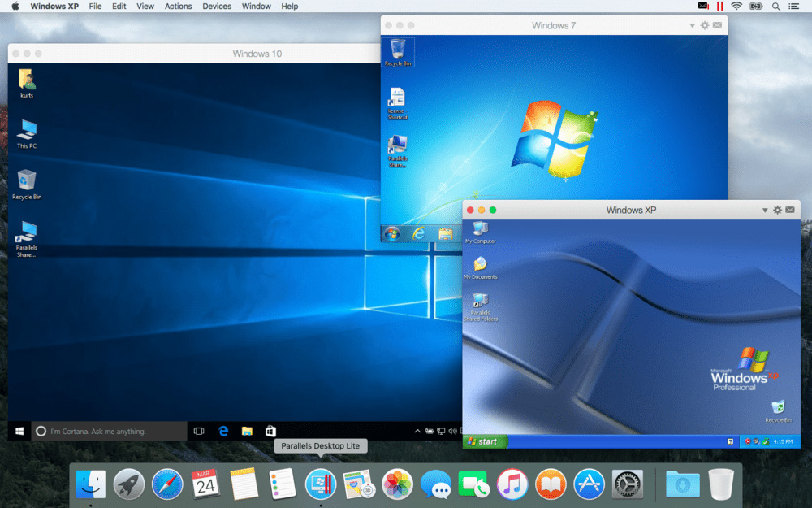Open the Actions menu
This screenshot has height=508, width=812.
[178, 7]
